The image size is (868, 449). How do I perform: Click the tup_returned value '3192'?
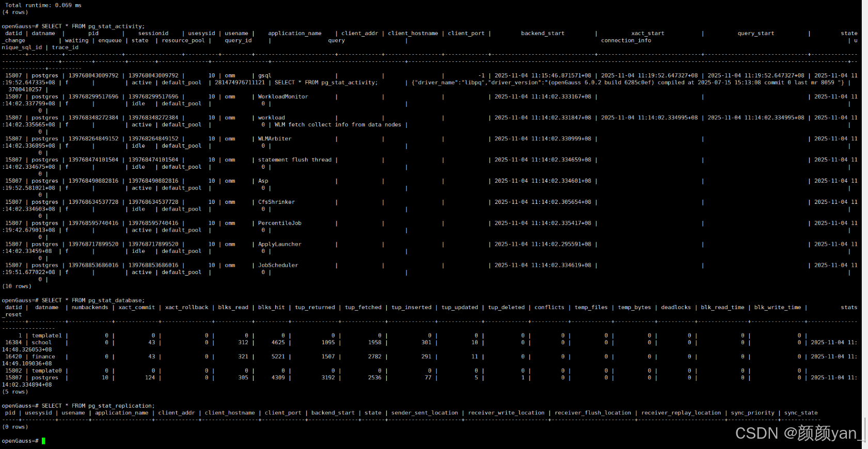tap(328, 378)
